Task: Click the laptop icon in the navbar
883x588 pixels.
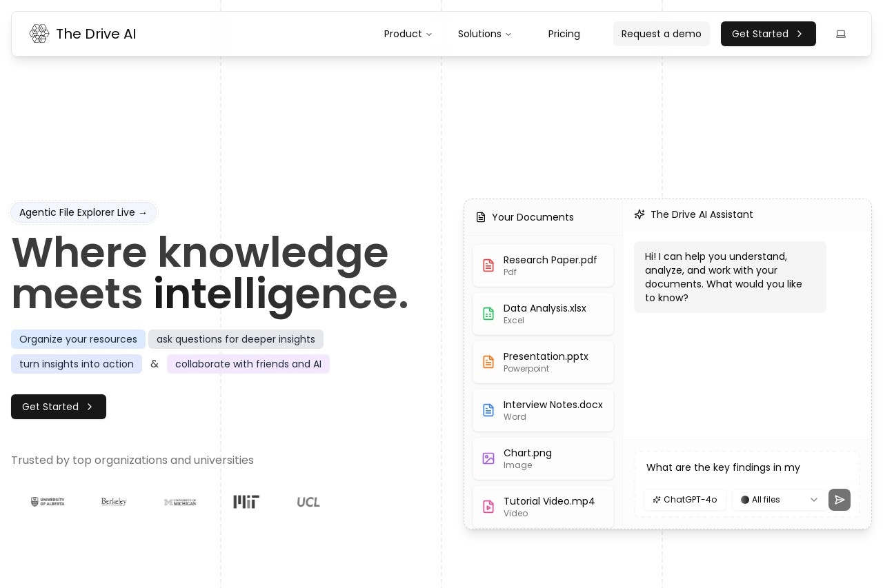Action: 841,34
